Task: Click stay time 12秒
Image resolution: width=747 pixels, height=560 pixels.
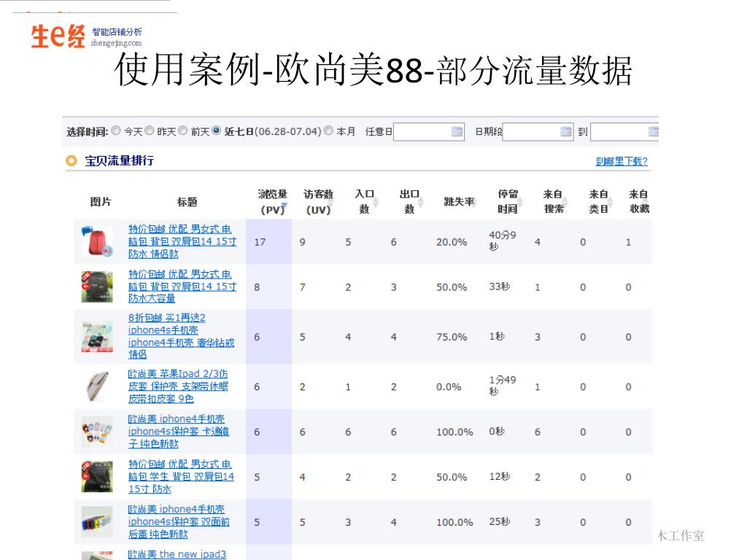Action: [x=500, y=477]
